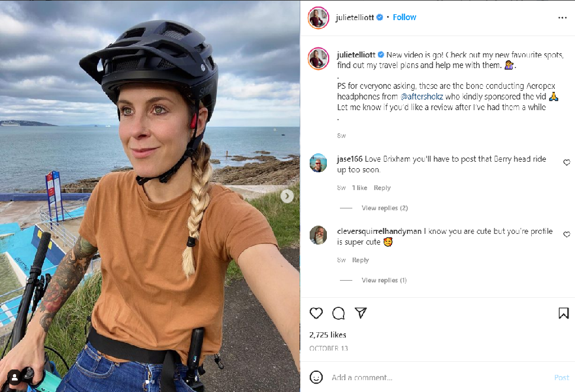Reply to jase166's comment
The image size is (575, 392).
382,188
